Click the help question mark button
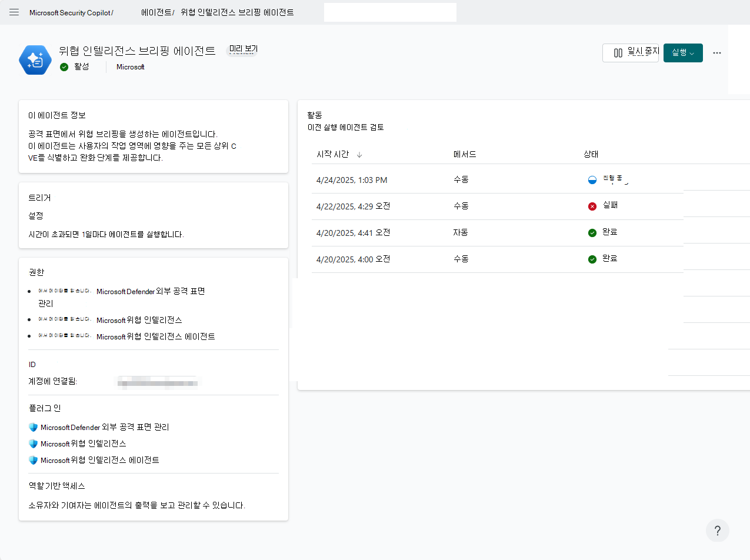750x560 pixels. tap(718, 531)
